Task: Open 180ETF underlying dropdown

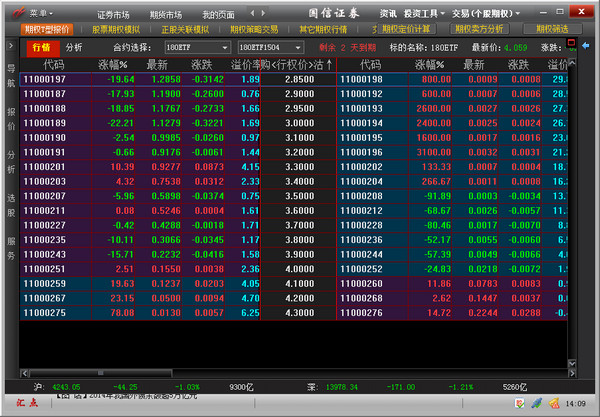Action: pyautogui.click(x=197, y=47)
